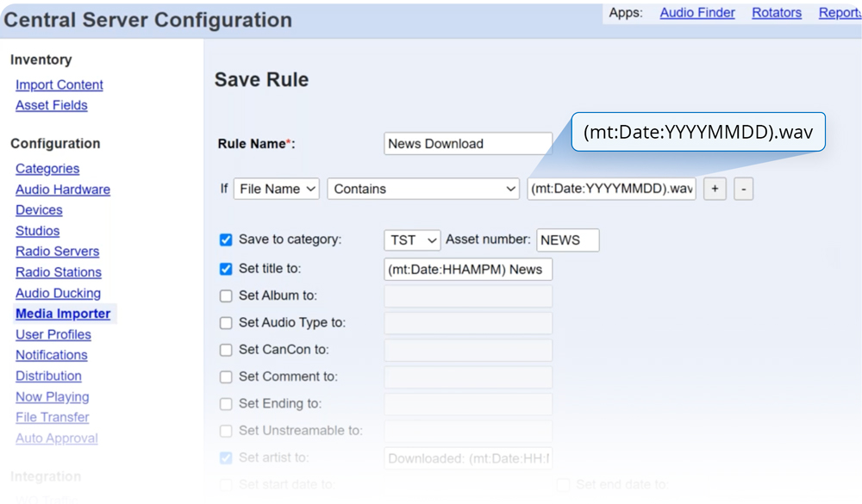Open the Audio Finder app link

click(697, 13)
